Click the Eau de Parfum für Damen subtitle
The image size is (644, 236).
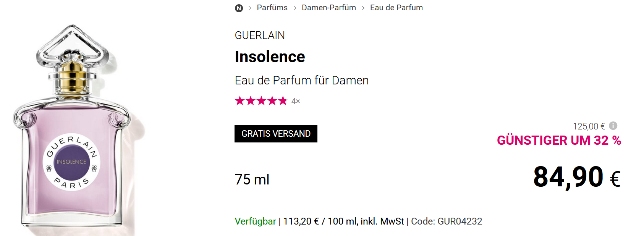click(301, 81)
